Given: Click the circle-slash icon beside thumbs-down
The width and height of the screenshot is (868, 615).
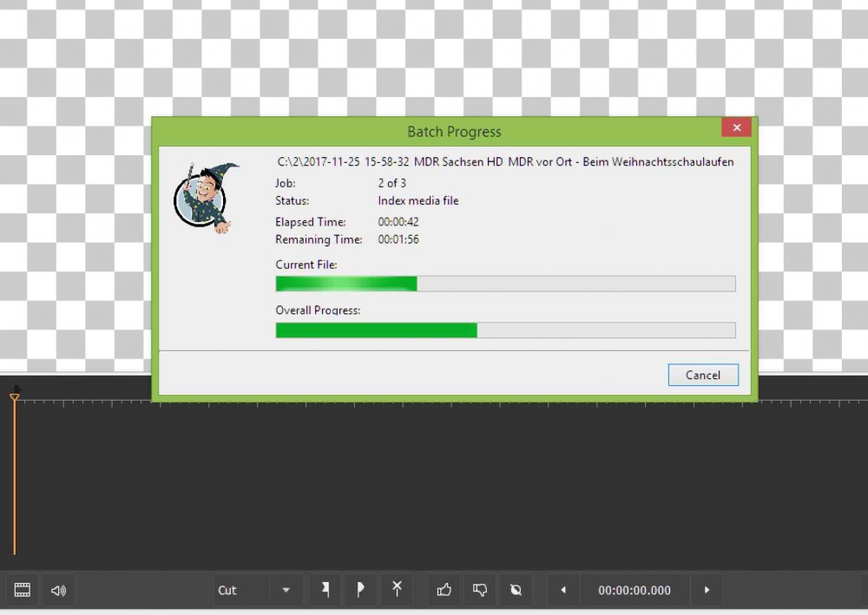Looking at the screenshot, I should pyautogui.click(x=516, y=590).
